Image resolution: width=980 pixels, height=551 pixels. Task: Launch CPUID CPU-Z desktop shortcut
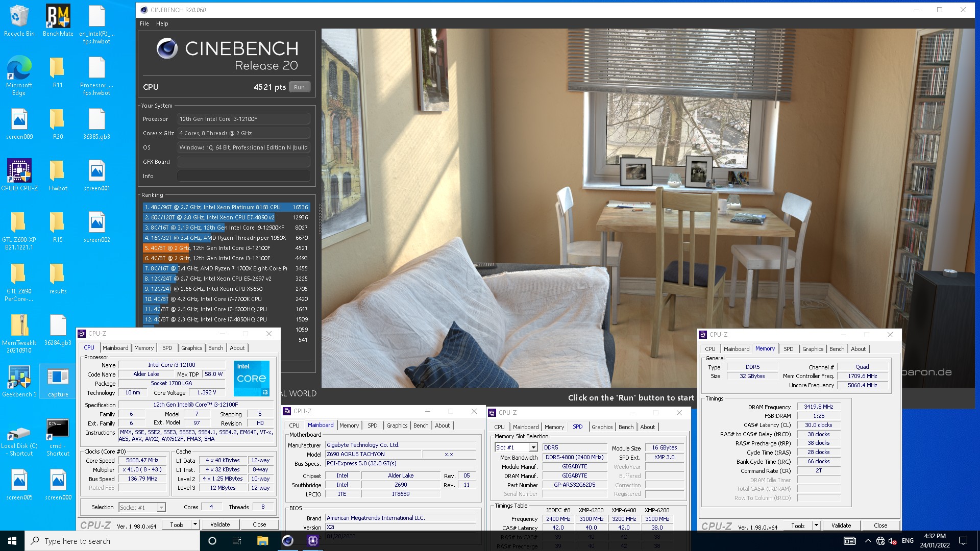19,175
